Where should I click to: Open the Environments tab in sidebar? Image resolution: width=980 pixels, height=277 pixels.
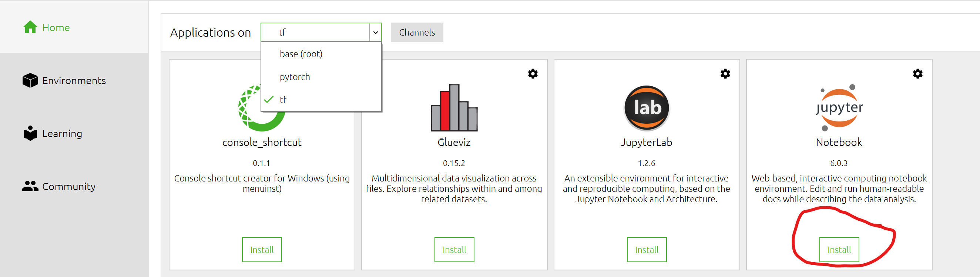pyautogui.click(x=74, y=81)
